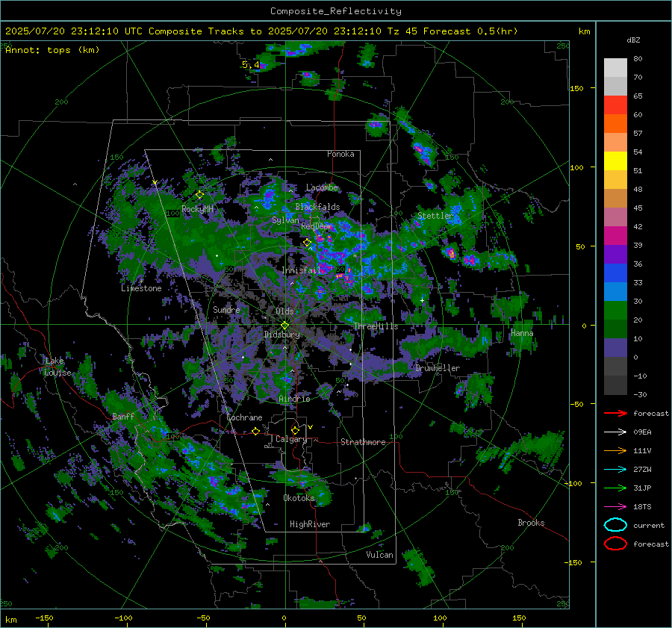Image resolution: width=672 pixels, height=628 pixels.
Task: Click the 'Annot: tops (km)' annotation label
Action: pos(52,50)
